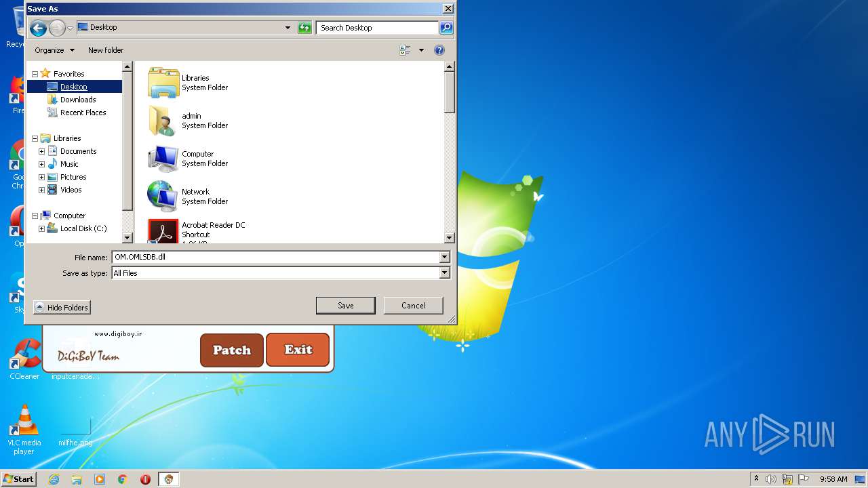
Task: Expand the Pictures library node
Action: (41, 177)
